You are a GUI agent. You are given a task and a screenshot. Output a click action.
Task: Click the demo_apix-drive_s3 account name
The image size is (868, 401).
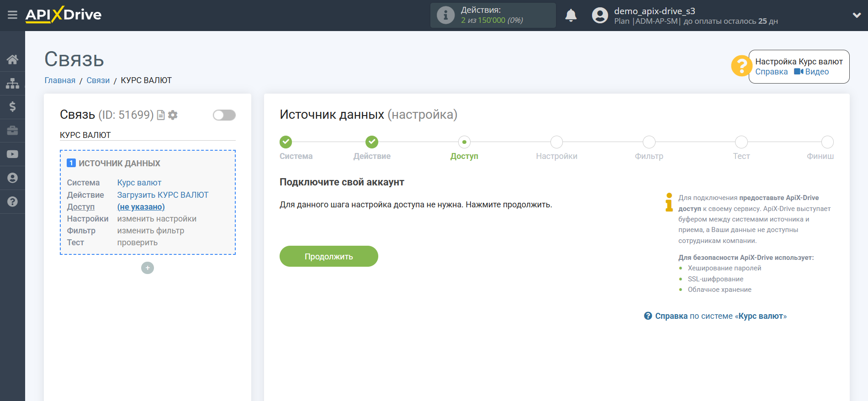tap(654, 11)
